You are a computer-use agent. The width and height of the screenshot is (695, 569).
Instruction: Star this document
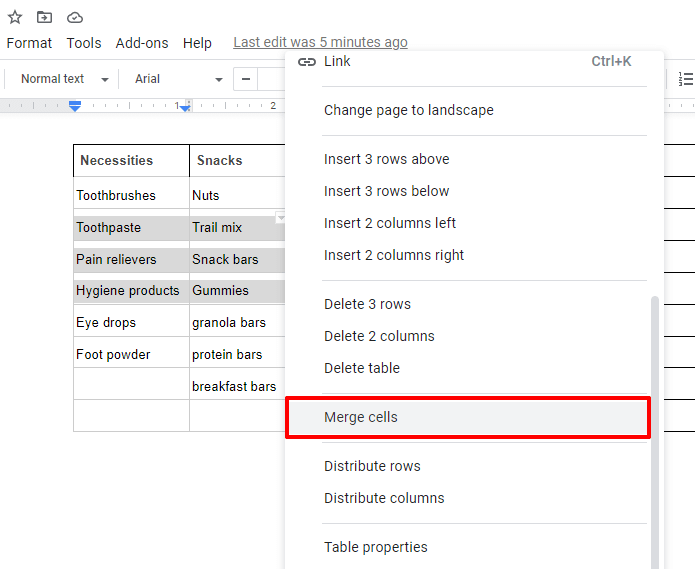coord(15,17)
